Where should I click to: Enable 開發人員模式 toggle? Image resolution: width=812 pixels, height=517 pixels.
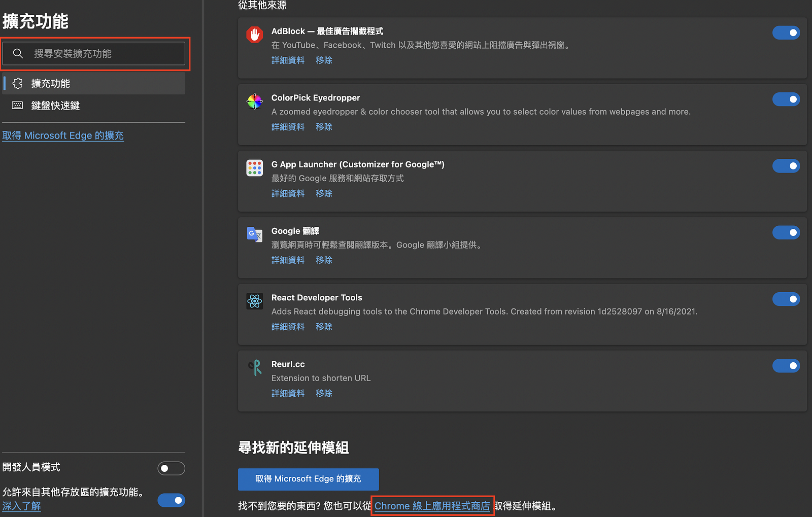(171, 468)
